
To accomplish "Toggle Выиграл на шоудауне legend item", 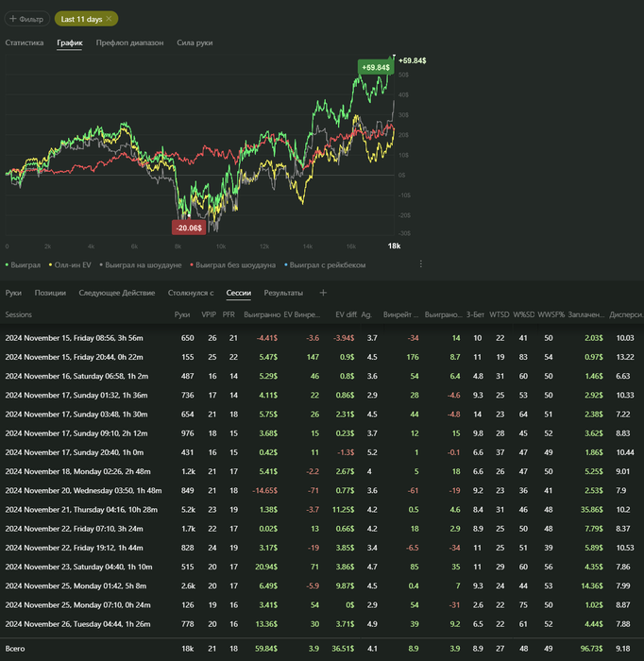I will tap(141, 264).
